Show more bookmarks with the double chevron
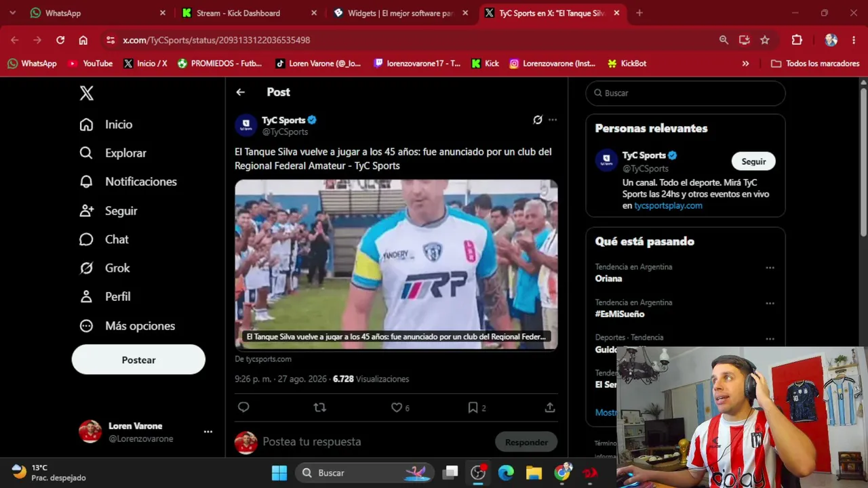This screenshot has height=488, width=868. [745, 64]
